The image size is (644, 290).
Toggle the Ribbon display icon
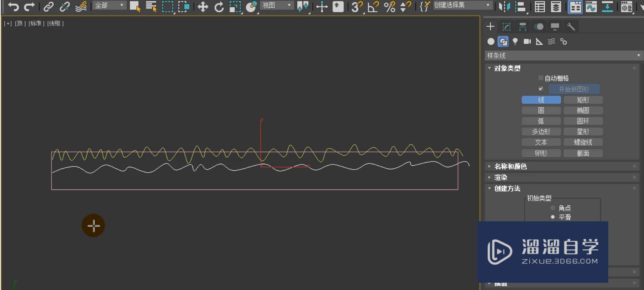575,7
